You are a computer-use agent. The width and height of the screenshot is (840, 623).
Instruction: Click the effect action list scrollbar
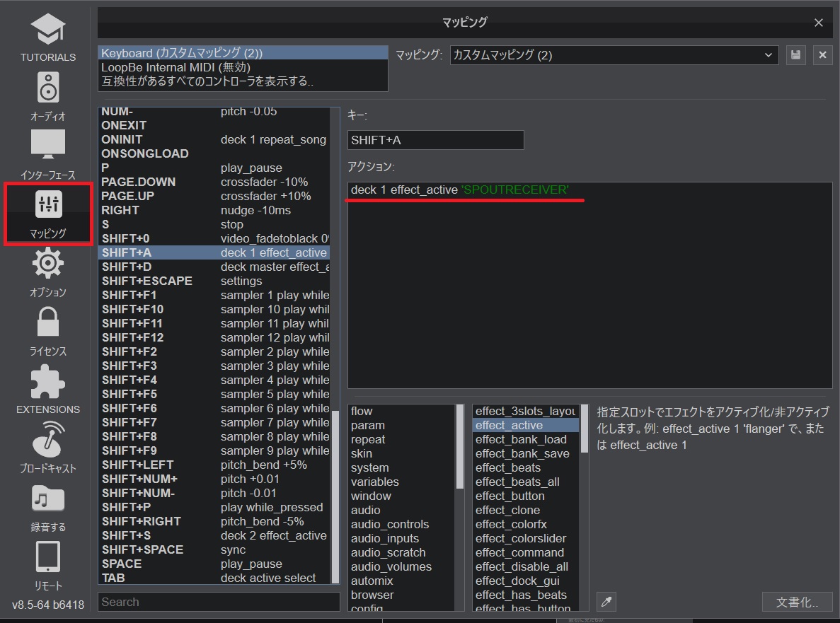[585, 429]
